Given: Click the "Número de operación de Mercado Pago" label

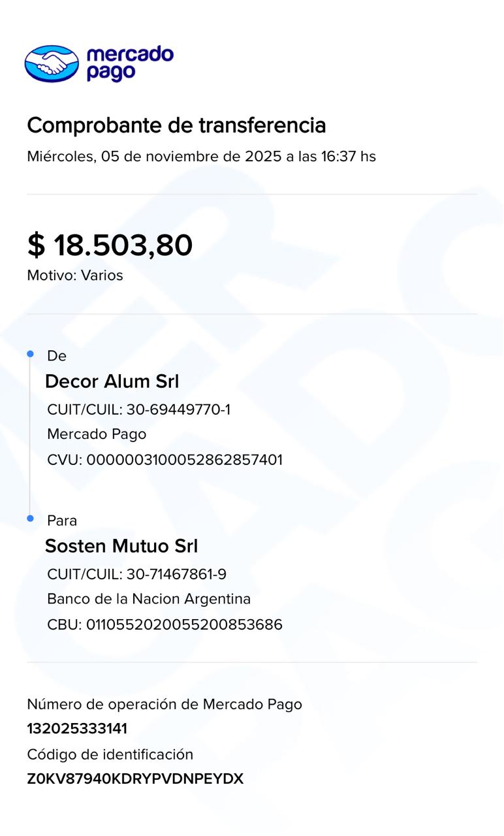Looking at the screenshot, I should [x=165, y=704].
